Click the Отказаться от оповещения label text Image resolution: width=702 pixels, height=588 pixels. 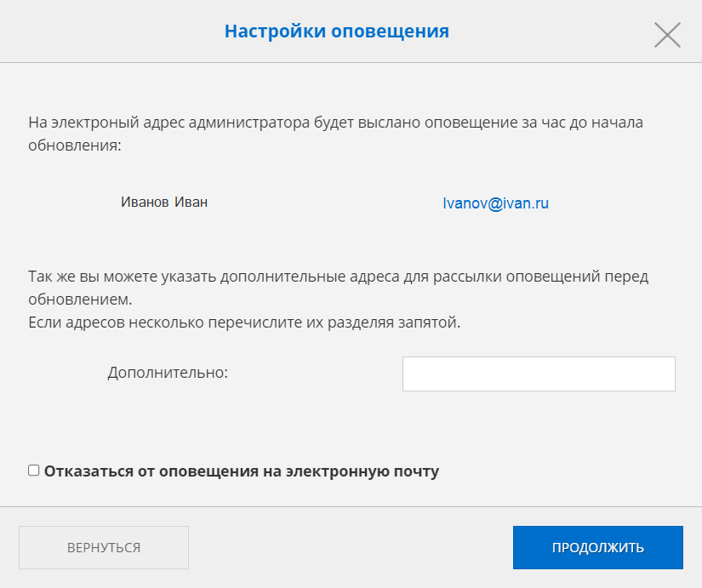tap(241, 471)
